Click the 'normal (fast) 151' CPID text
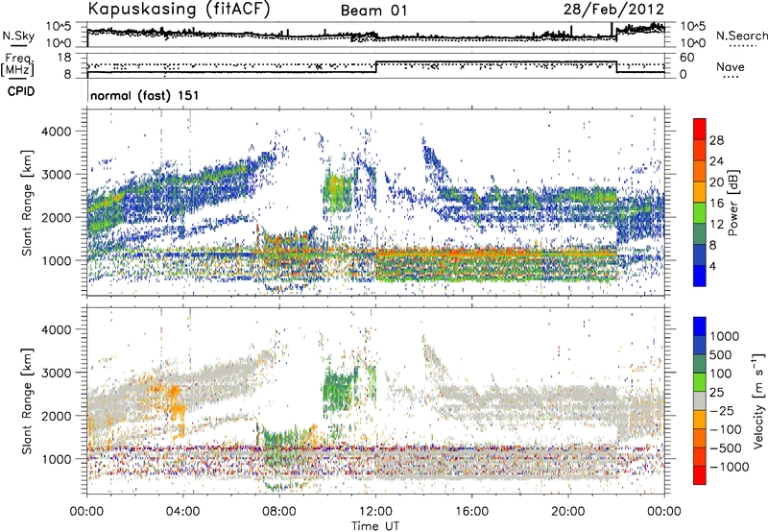 click(x=145, y=95)
